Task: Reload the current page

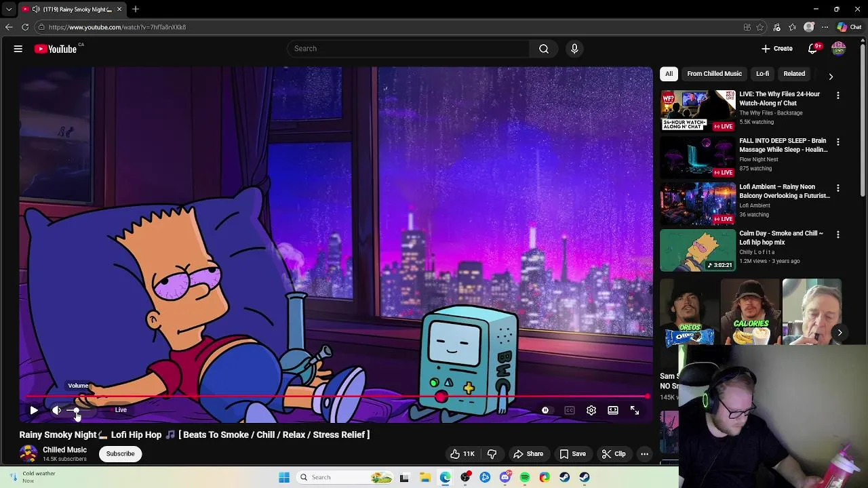Action: pyautogui.click(x=25, y=27)
